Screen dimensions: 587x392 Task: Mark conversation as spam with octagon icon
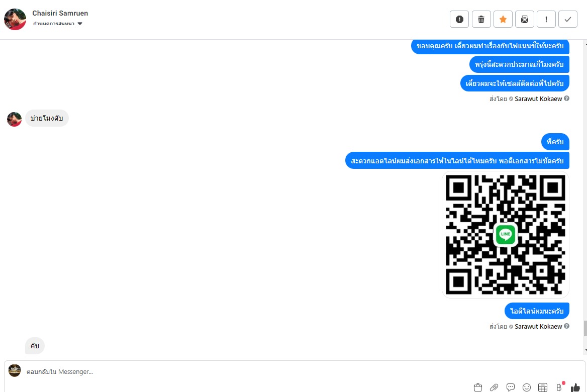tap(459, 19)
